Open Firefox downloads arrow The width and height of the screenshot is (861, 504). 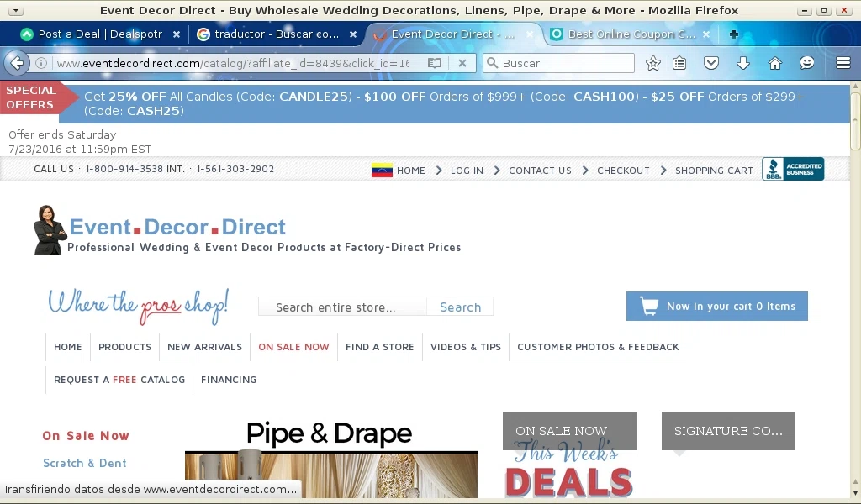click(x=743, y=63)
